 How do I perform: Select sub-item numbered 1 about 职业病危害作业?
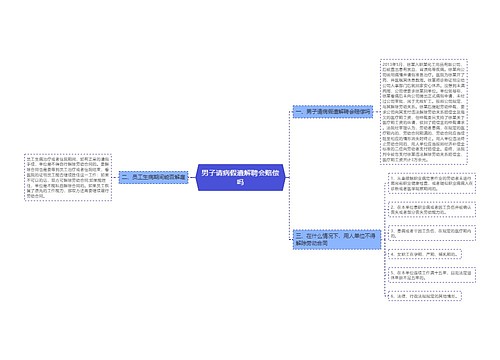click(432, 183)
